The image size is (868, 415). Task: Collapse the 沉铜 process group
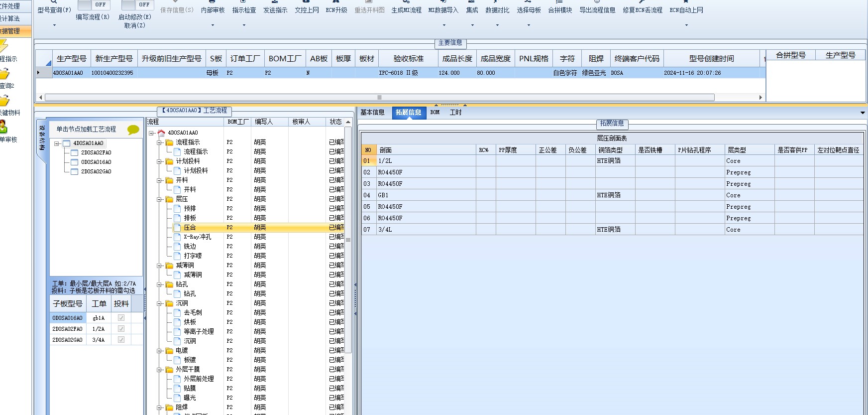point(159,303)
